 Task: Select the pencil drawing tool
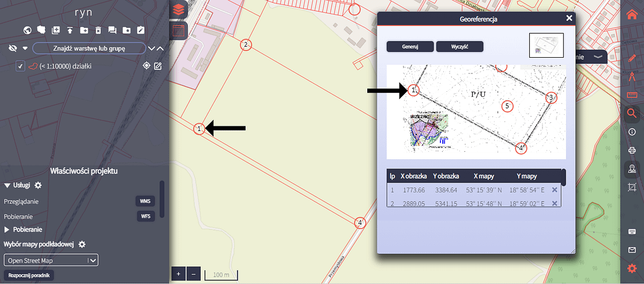click(632, 58)
